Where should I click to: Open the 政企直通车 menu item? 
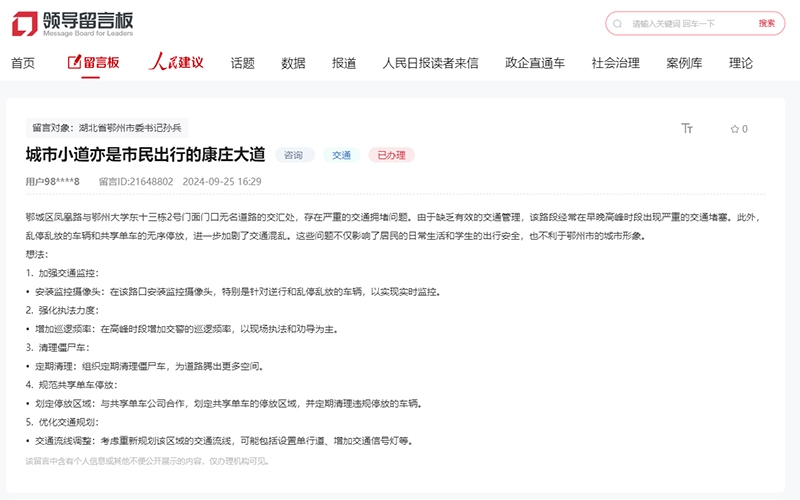tap(535, 63)
